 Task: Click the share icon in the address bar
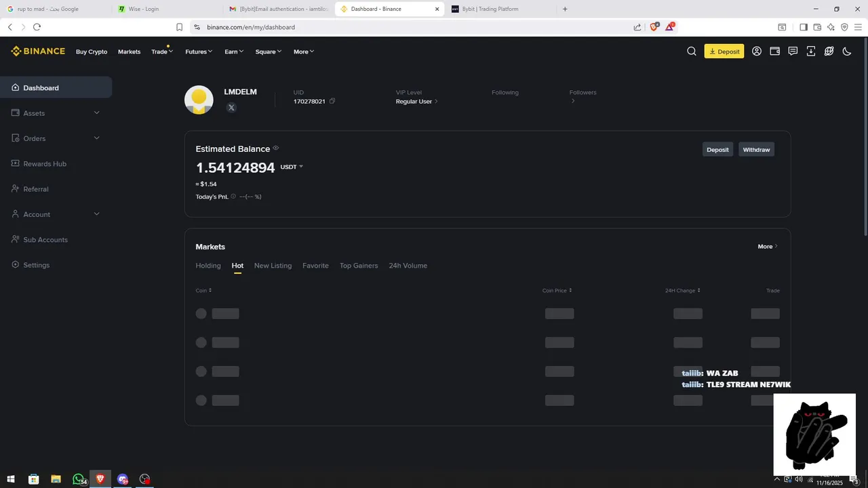(x=637, y=27)
